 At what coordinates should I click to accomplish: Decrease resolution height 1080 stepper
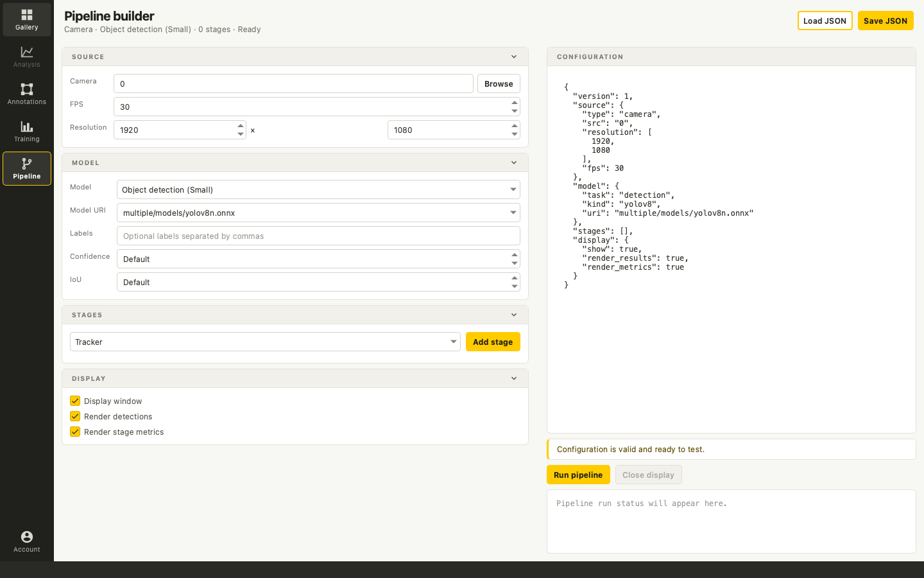coord(515,134)
